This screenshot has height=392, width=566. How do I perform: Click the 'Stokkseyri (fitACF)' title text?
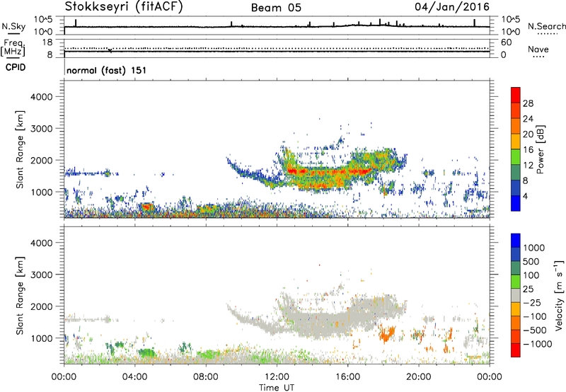[124, 7]
